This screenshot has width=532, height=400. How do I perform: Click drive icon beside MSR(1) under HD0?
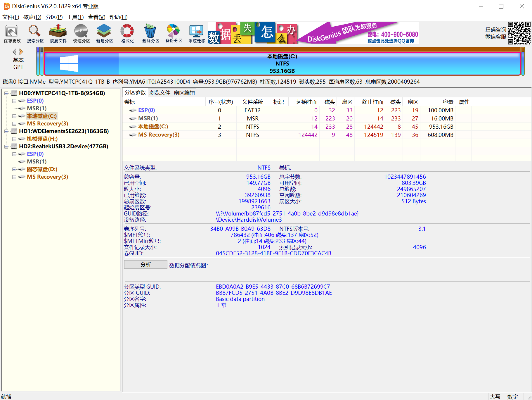coord(22,108)
